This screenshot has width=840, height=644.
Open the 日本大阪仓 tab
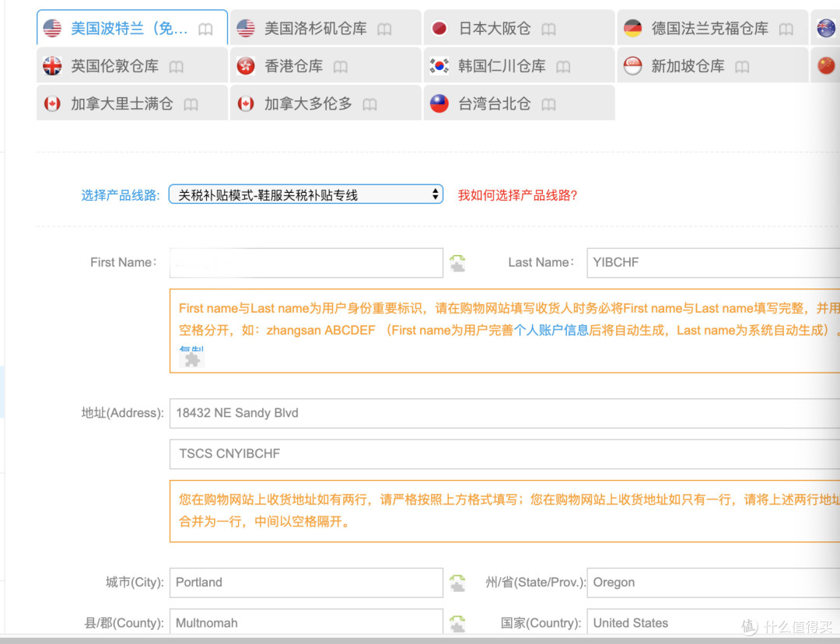tap(519, 27)
